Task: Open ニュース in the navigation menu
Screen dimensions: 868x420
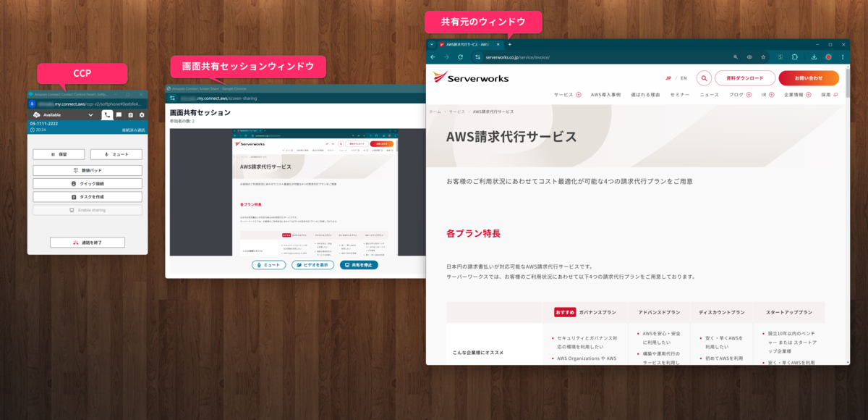Action: point(710,95)
